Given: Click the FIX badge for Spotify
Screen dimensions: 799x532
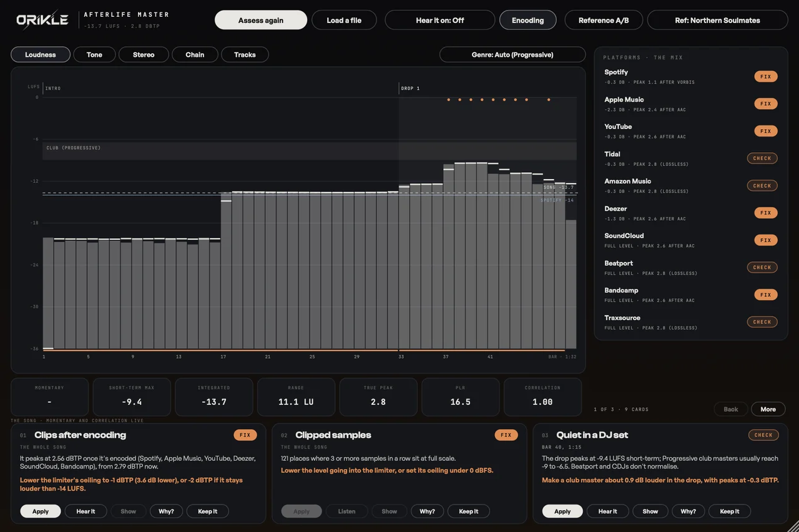Looking at the screenshot, I should [766, 77].
